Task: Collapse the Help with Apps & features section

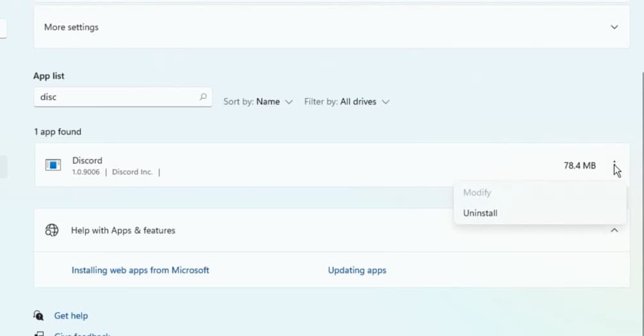Action: tap(614, 230)
